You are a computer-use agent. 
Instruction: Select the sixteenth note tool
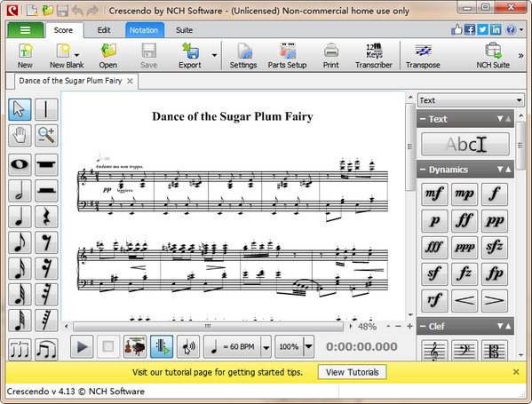point(20,268)
